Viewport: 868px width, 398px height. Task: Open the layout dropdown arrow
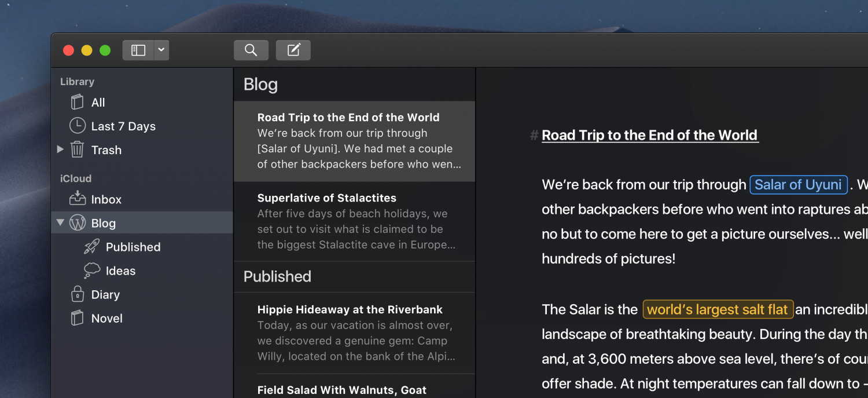(161, 50)
